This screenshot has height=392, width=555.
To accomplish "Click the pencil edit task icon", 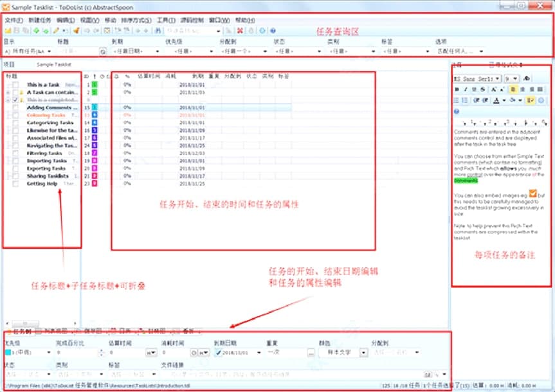I will point(56,31).
